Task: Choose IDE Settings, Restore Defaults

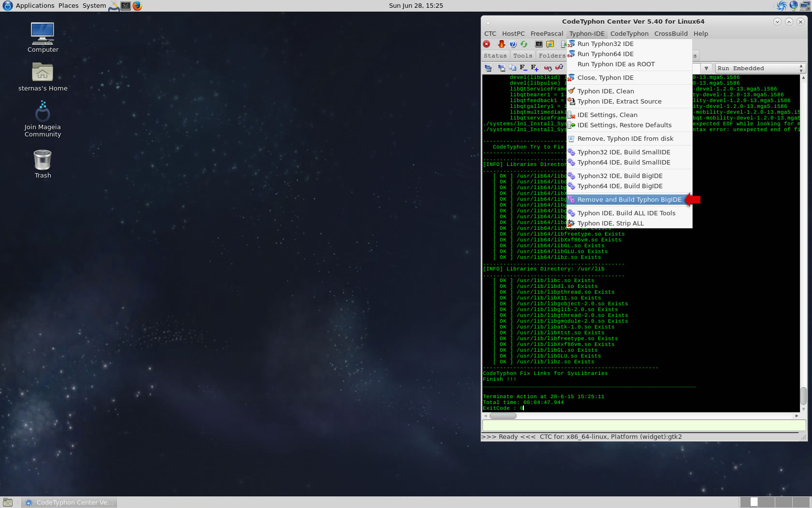Action: pyautogui.click(x=629, y=125)
